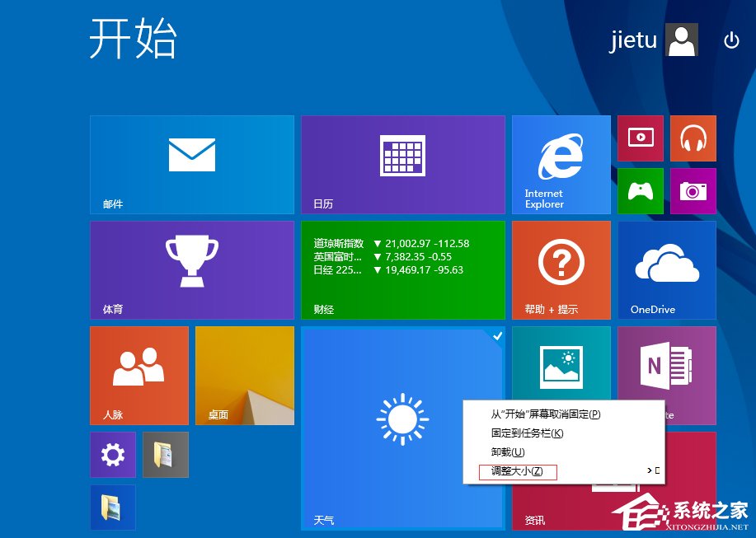Open the 体育 (Sports) tile
The width and height of the screenshot is (756, 538).
191,269
